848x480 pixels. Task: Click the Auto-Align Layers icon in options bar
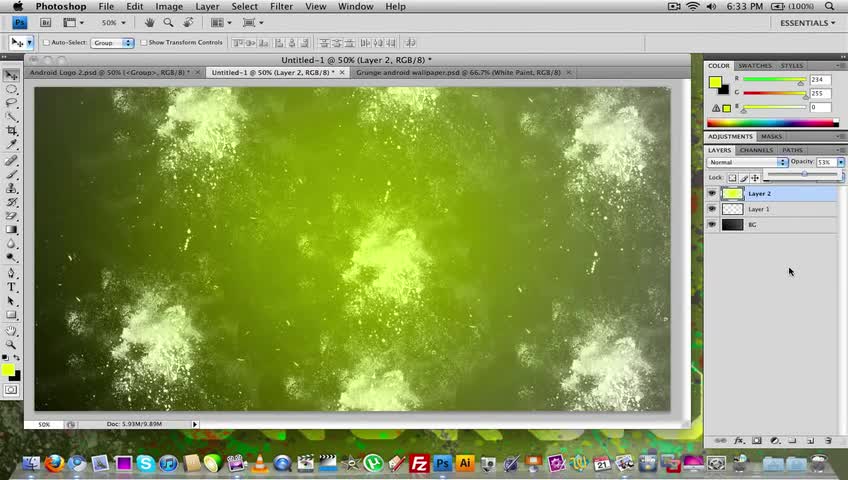(410, 42)
